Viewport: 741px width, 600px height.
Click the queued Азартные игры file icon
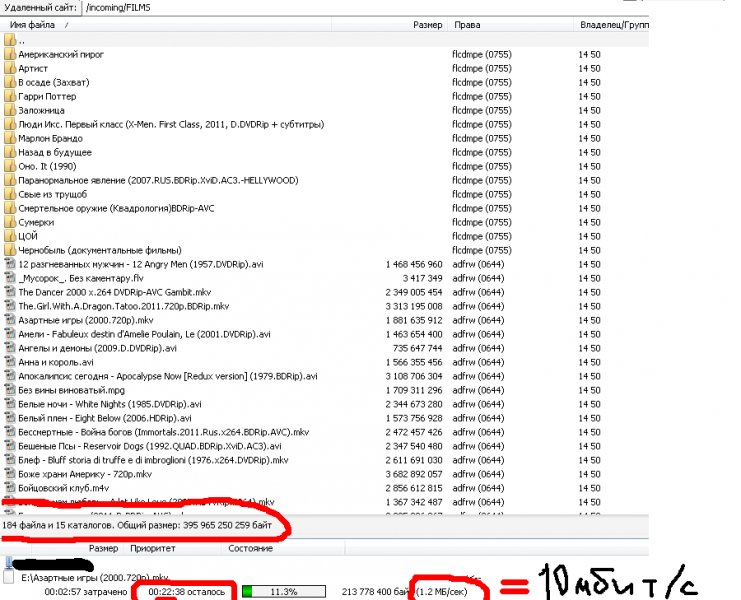pyautogui.click(x=9, y=578)
